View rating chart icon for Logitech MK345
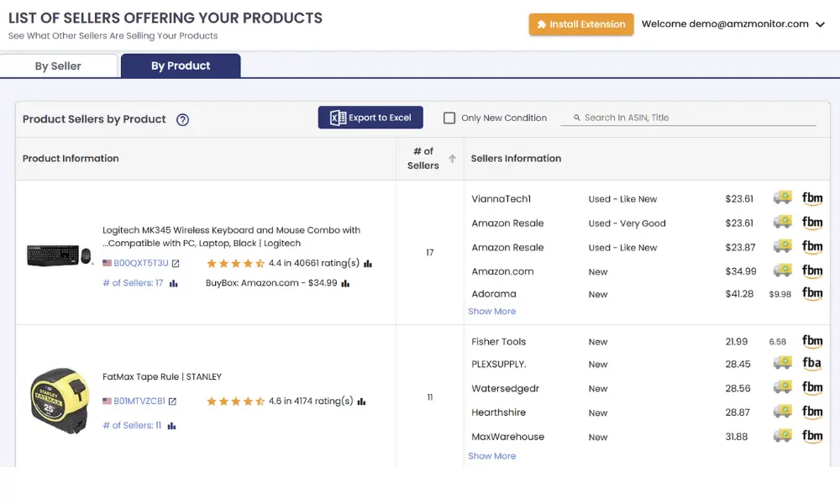The height and width of the screenshot is (504, 840). tap(368, 263)
